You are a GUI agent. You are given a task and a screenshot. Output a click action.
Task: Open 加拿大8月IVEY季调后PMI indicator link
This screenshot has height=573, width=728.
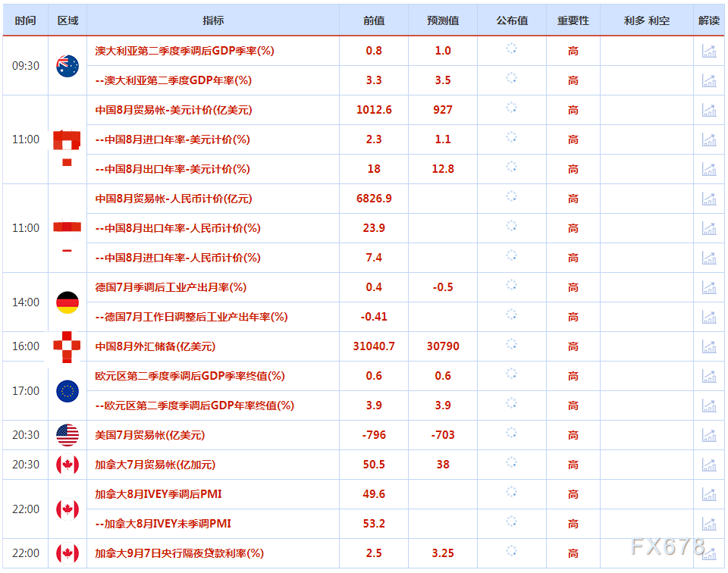(158, 494)
